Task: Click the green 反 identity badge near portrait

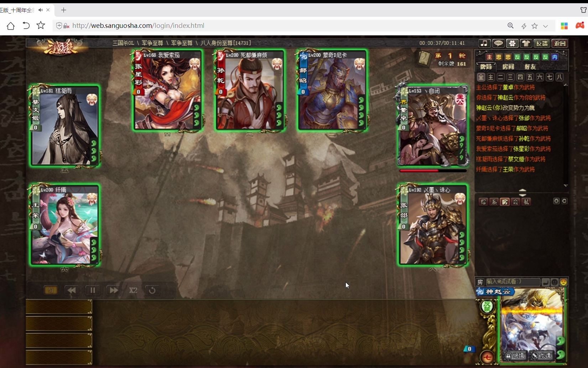Action: coord(488,307)
